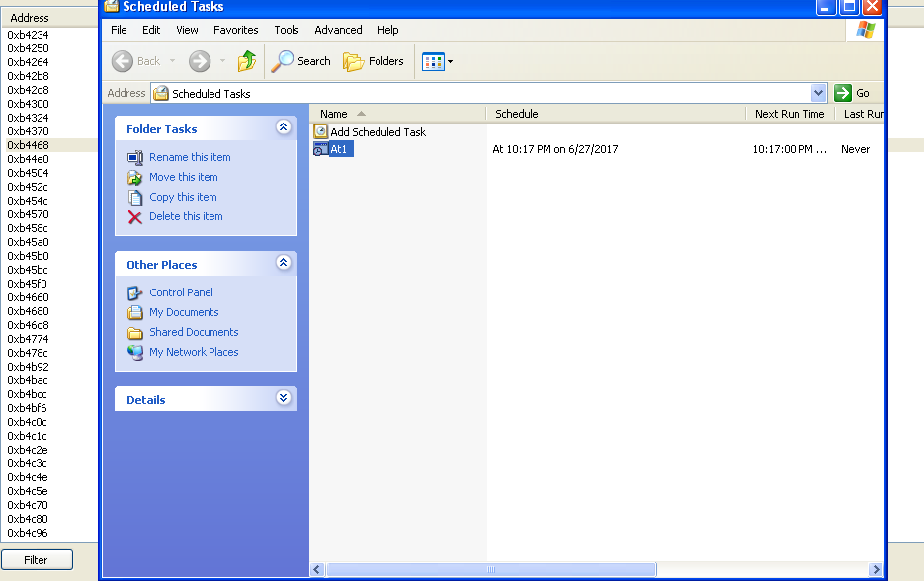Click the Rename this item link
The width and height of the screenshot is (924, 581).
click(x=190, y=157)
